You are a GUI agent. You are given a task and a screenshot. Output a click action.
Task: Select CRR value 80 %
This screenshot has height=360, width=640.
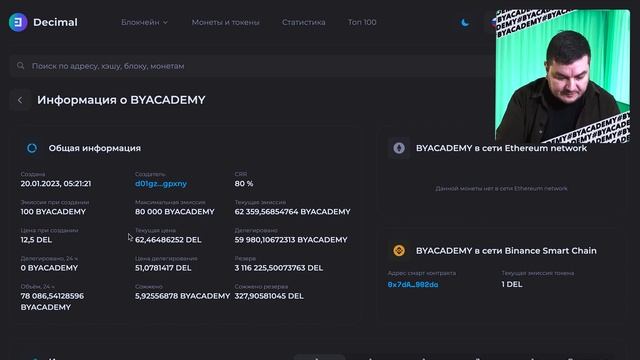tap(244, 184)
